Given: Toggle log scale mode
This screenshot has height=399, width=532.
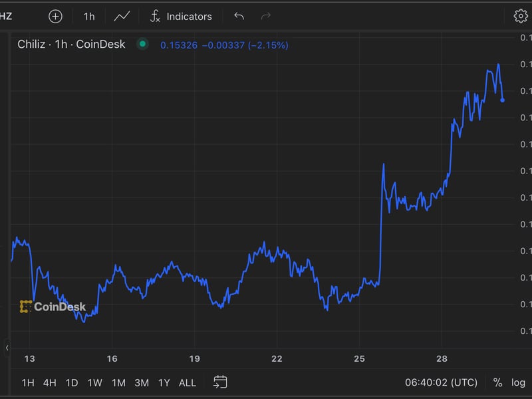Looking at the screenshot, I should pos(518,382).
